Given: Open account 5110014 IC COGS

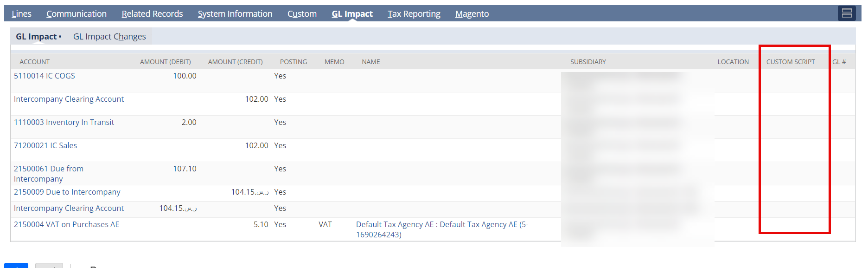Looking at the screenshot, I should pyautogui.click(x=45, y=76).
